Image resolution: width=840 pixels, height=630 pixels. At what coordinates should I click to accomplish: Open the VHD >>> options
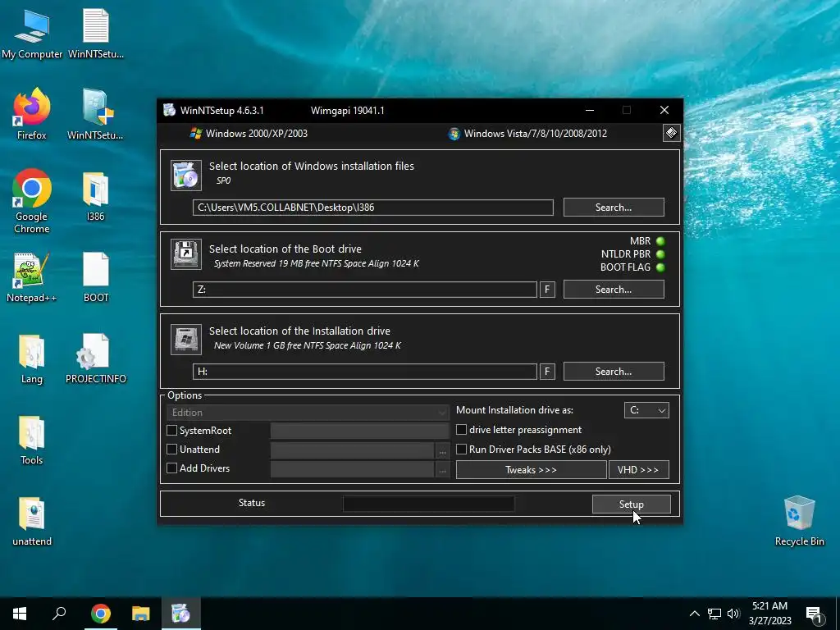tap(638, 470)
